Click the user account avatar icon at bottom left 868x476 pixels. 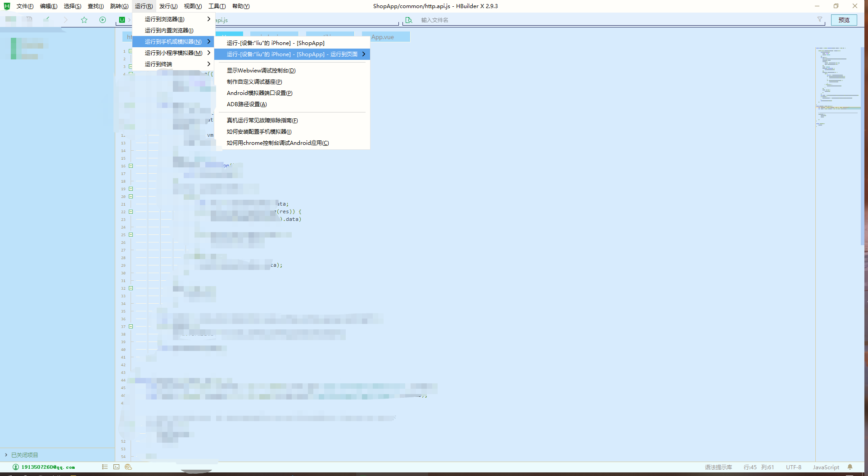pos(15,467)
